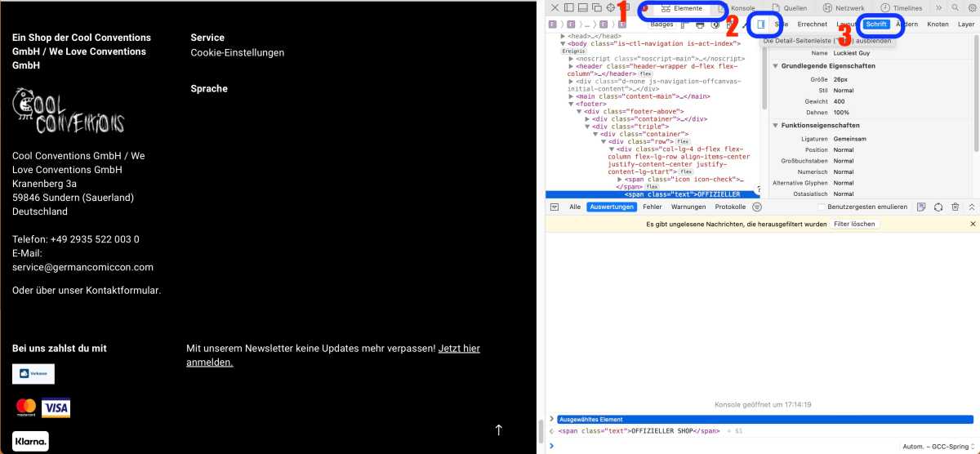The height and width of the screenshot is (454, 980).
Task: Collapse Grundlegende Eigenschaften section
Action: pyautogui.click(x=776, y=65)
